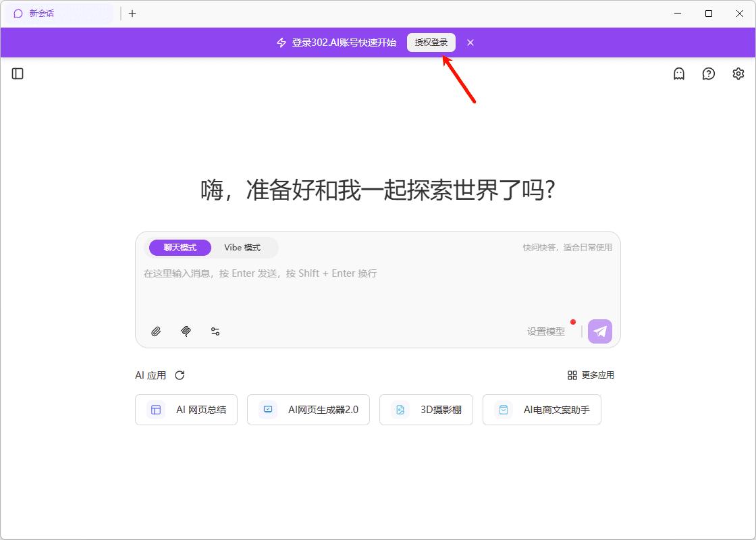The image size is (756, 540).
Task: Open the 设置模型 selector
Action: click(546, 331)
